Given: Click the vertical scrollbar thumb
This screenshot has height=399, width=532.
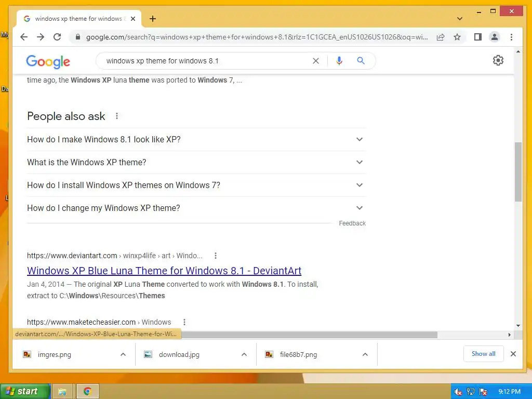Looking at the screenshot, I should point(518,171).
